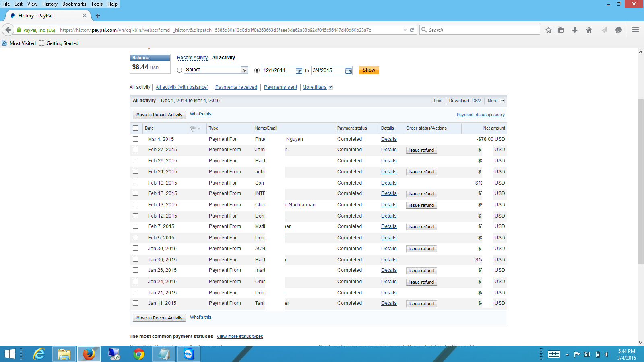Bookmark this page with the star icon
This screenshot has height=362, width=644.
(x=548, y=30)
